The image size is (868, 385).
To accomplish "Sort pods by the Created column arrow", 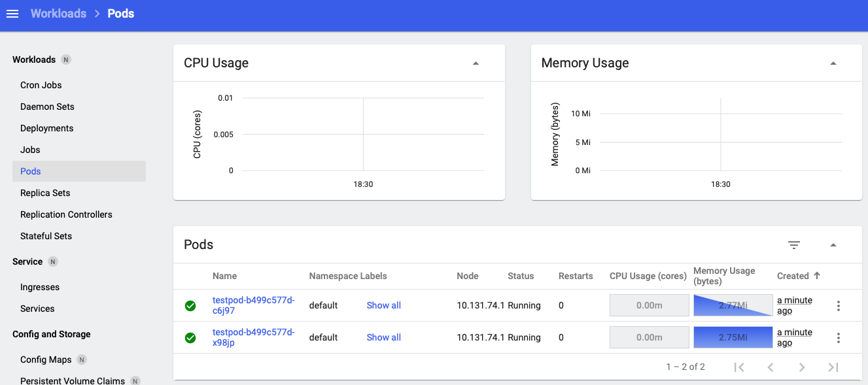I will coord(817,276).
